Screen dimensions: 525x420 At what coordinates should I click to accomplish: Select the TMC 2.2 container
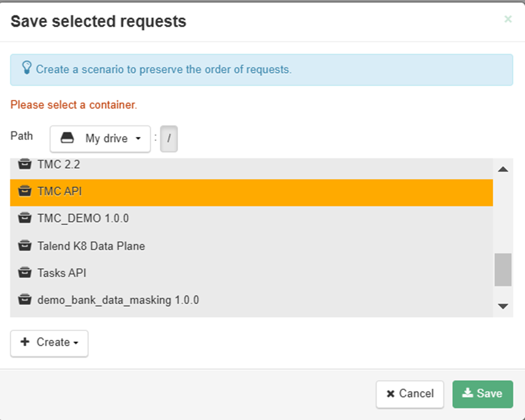coord(58,165)
